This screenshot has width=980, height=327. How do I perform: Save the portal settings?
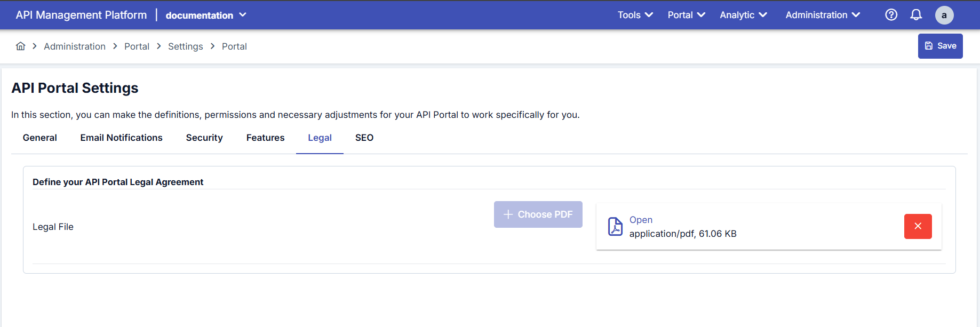940,46
